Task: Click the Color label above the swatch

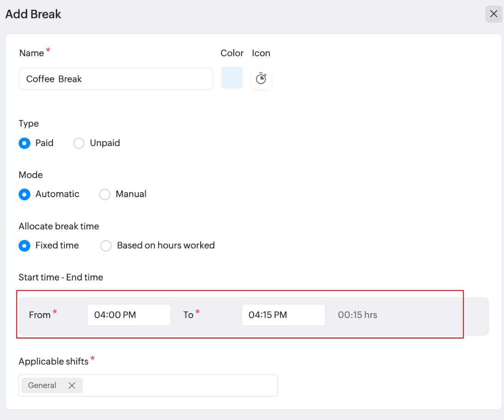Action: click(x=232, y=53)
